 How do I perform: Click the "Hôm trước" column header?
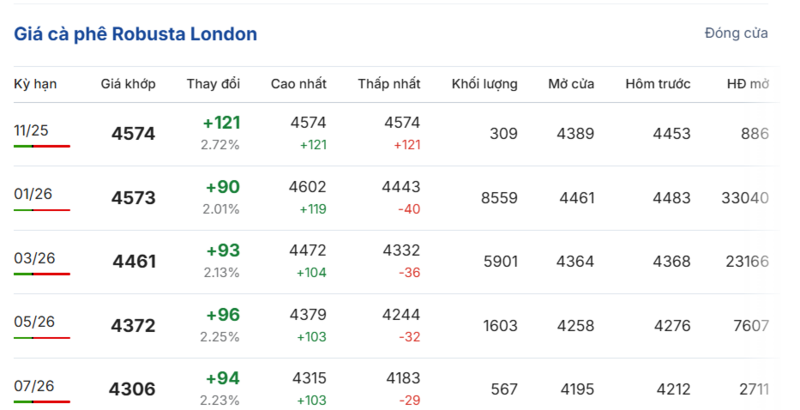[x=658, y=84]
